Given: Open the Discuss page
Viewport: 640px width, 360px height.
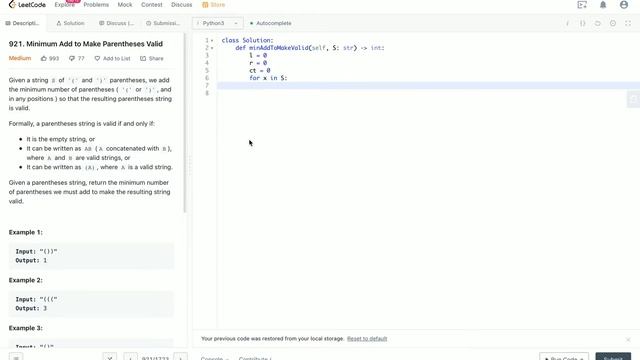Looking at the screenshot, I should [x=182, y=5].
